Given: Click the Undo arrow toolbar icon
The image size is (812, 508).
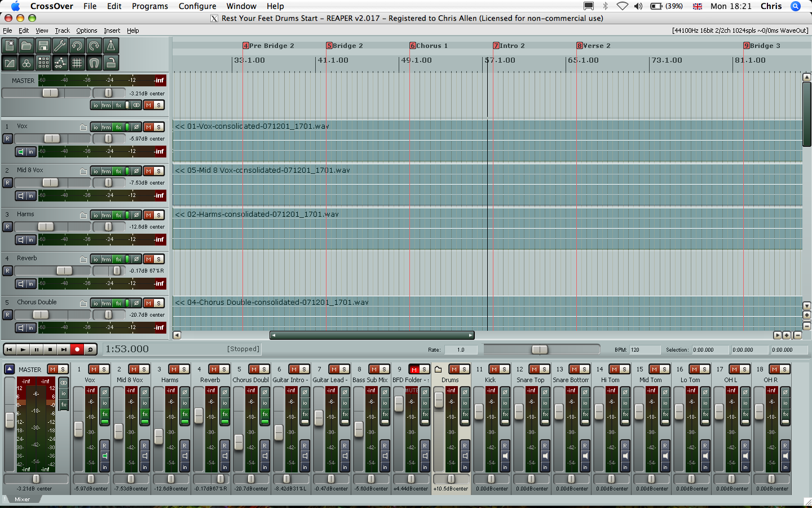Looking at the screenshot, I should point(77,46).
